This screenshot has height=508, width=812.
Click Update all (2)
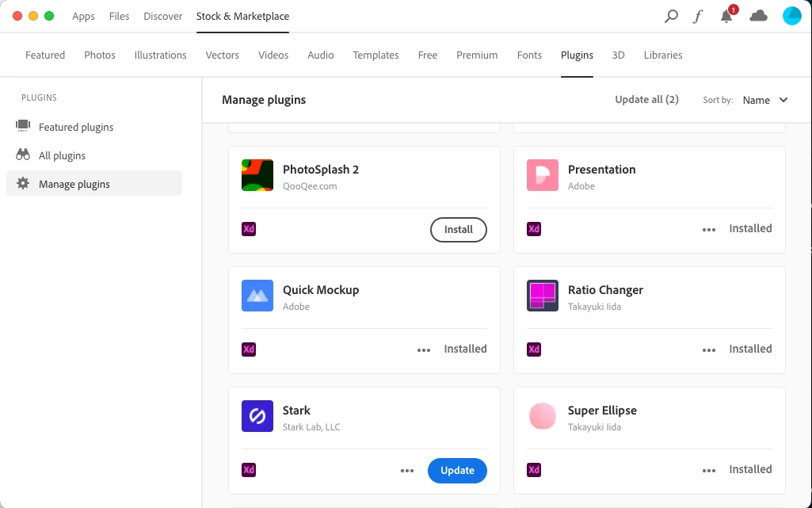[646, 99]
